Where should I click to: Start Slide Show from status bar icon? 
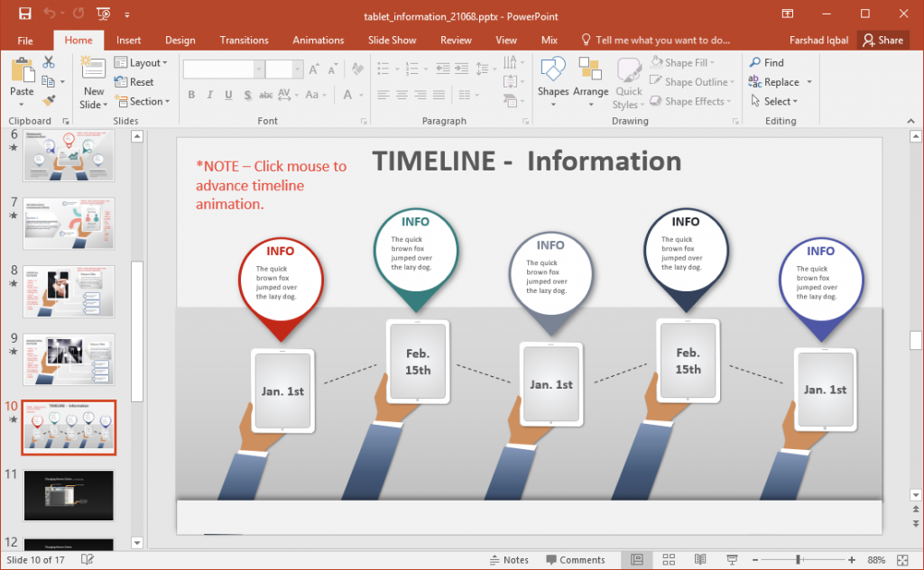(x=732, y=559)
